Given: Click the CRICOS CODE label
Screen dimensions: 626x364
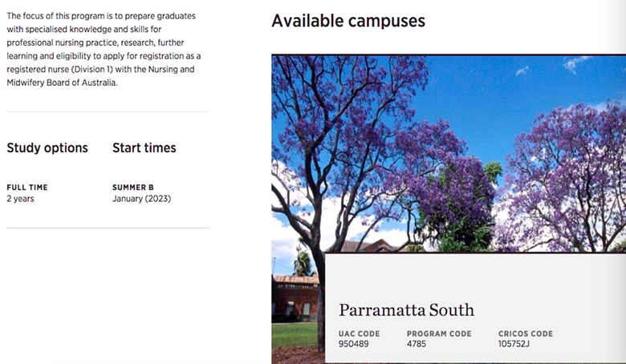Looking at the screenshot, I should click(x=526, y=334).
